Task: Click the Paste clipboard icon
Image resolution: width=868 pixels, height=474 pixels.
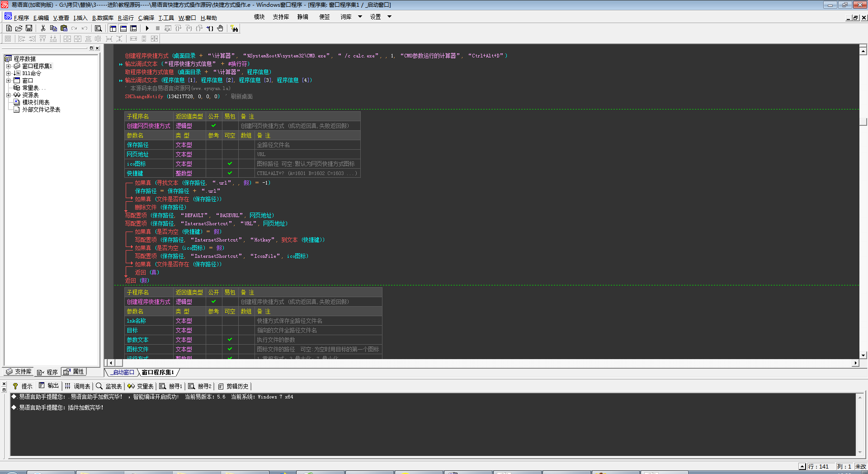Action: [x=64, y=28]
